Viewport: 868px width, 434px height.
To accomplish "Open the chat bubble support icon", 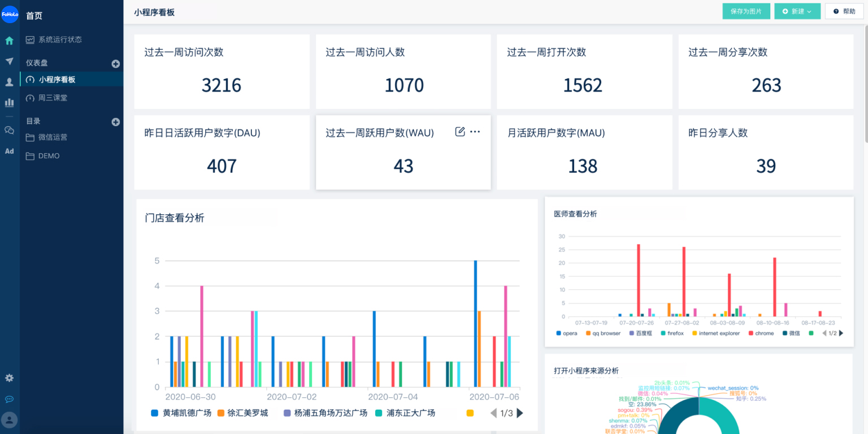I will coord(10,399).
